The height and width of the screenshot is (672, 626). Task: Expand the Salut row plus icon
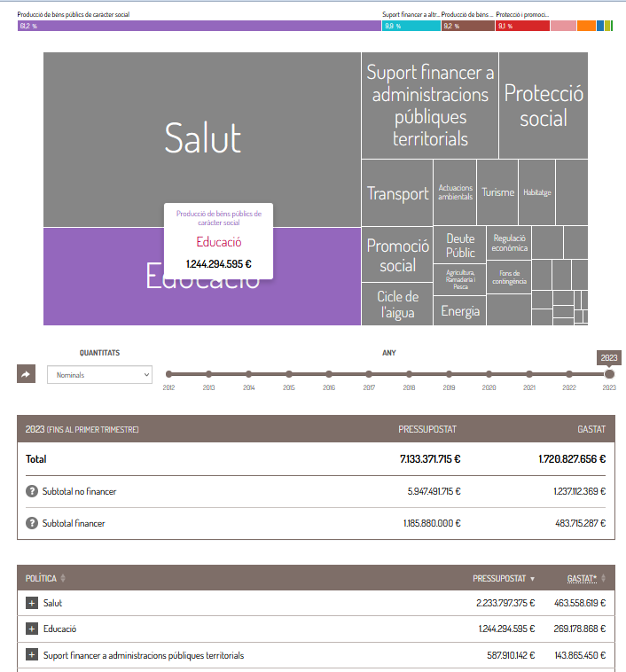[x=32, y=603]
